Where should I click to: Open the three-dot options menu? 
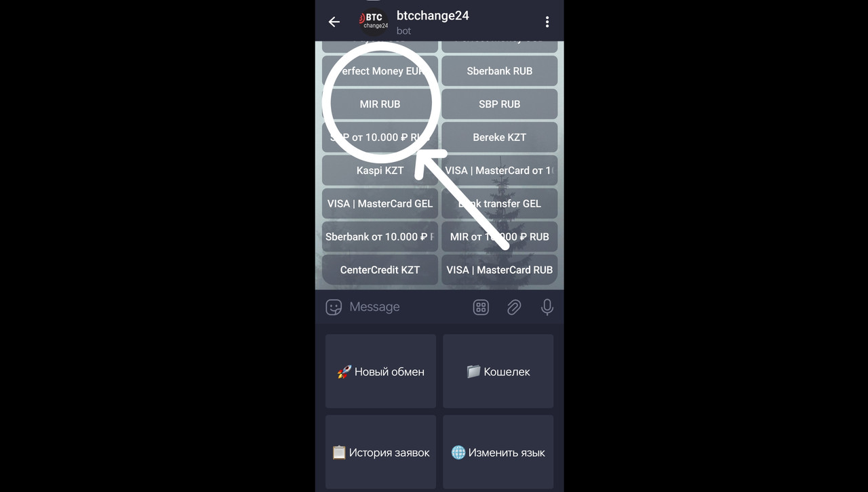(547, 22)
